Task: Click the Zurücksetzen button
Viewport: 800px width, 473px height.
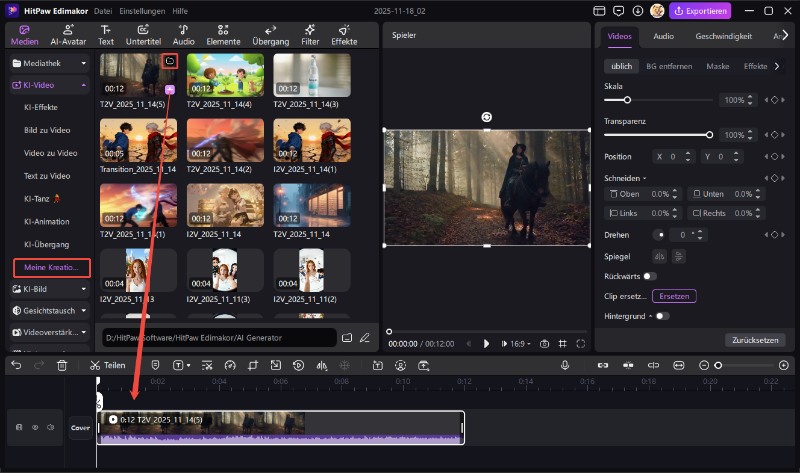Action: (755, 340)
